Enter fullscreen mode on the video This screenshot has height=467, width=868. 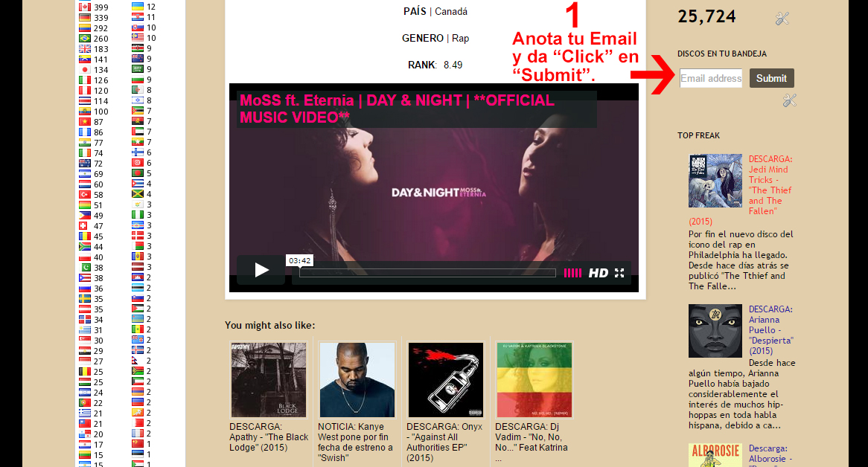coord(619,273)
